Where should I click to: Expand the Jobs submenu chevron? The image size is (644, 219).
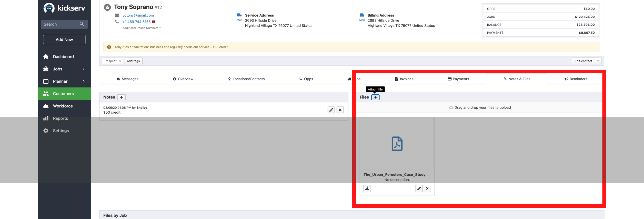pyautogui.click(x=83, y=69)
